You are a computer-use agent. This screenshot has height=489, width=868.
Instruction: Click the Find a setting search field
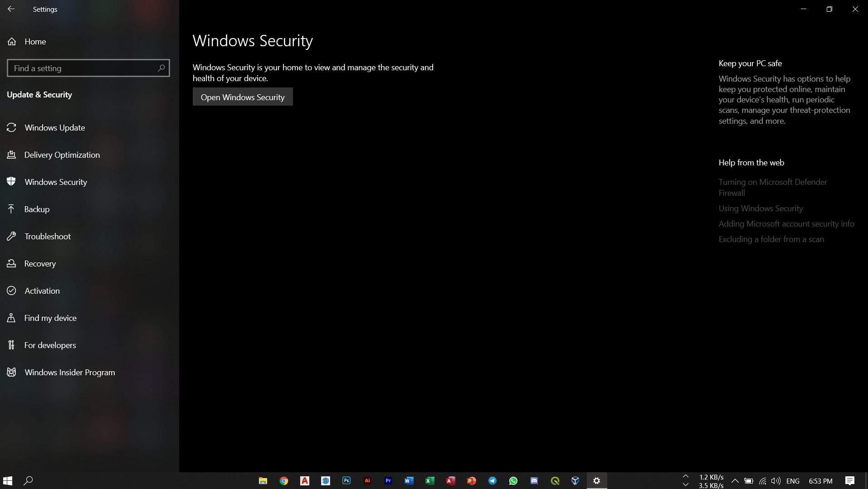88,68
